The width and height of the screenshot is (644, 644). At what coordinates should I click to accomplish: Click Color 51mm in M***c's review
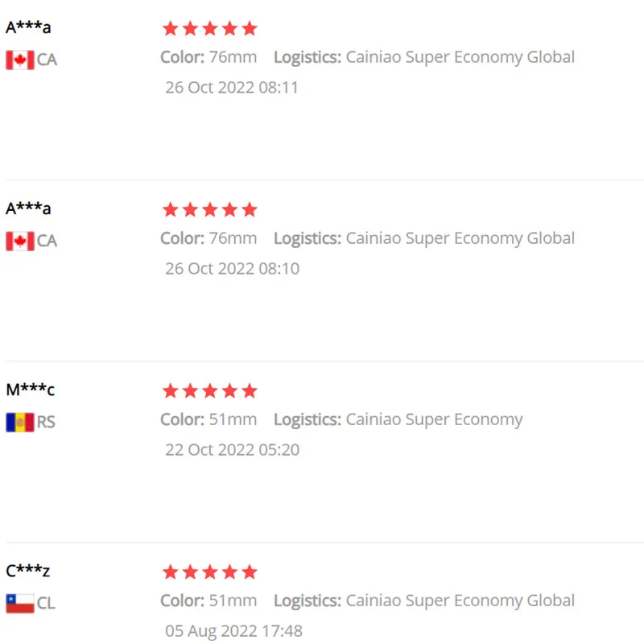[208, 419]
